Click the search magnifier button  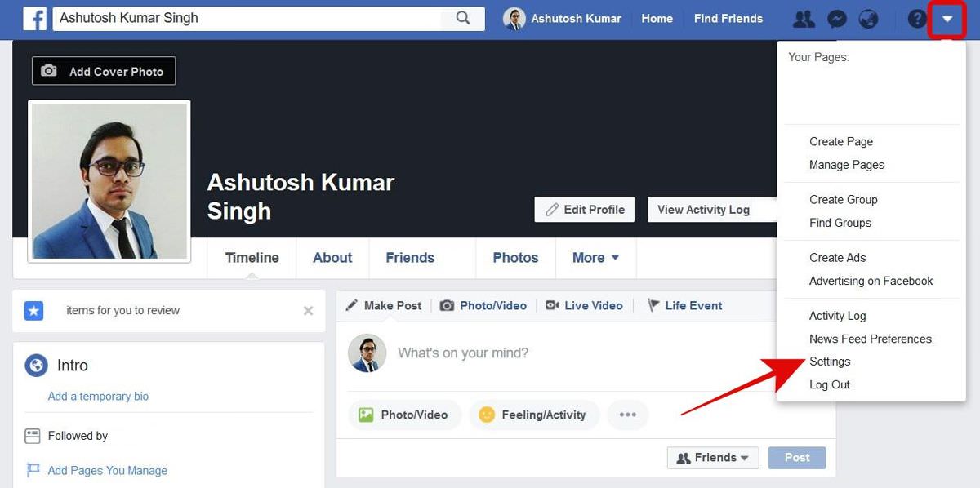[463, 18]
